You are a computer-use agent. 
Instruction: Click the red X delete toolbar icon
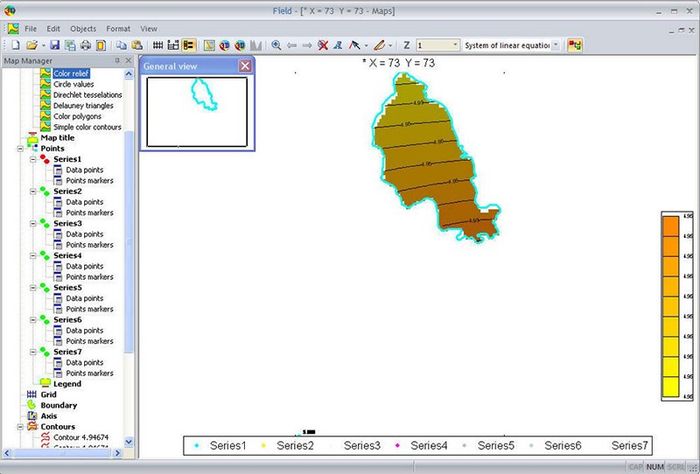coord(323,45)
